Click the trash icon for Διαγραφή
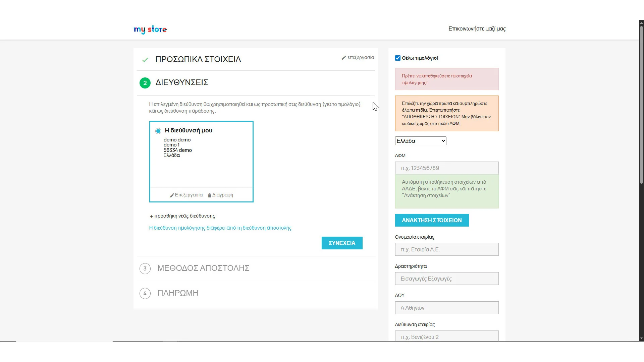 pos(210,195)
